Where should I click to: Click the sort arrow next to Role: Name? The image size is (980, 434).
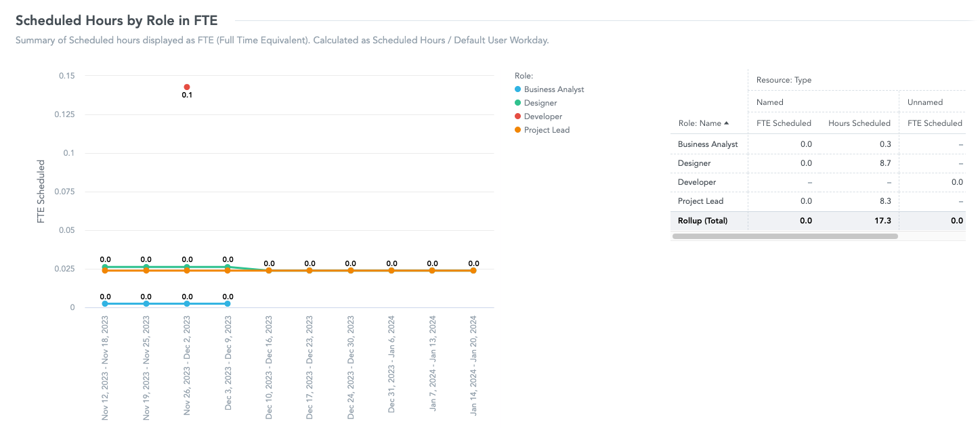pyautogui.click(x=727, y=123)
